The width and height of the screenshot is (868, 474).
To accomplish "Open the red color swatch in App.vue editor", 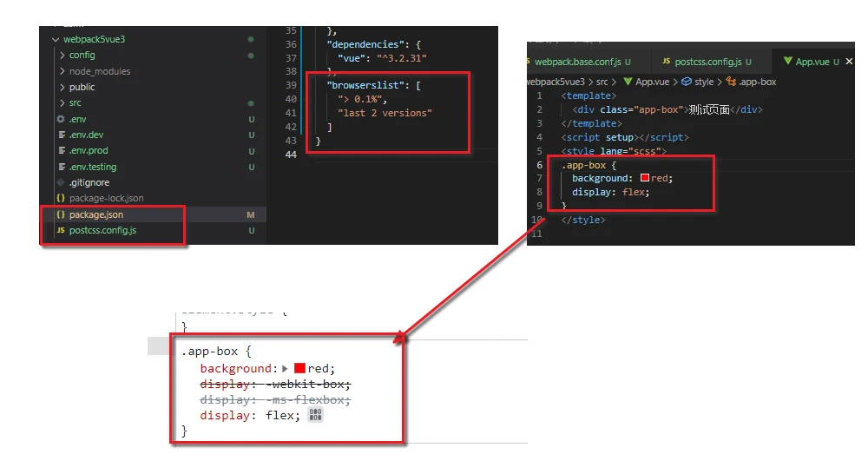I will [645, 178].
